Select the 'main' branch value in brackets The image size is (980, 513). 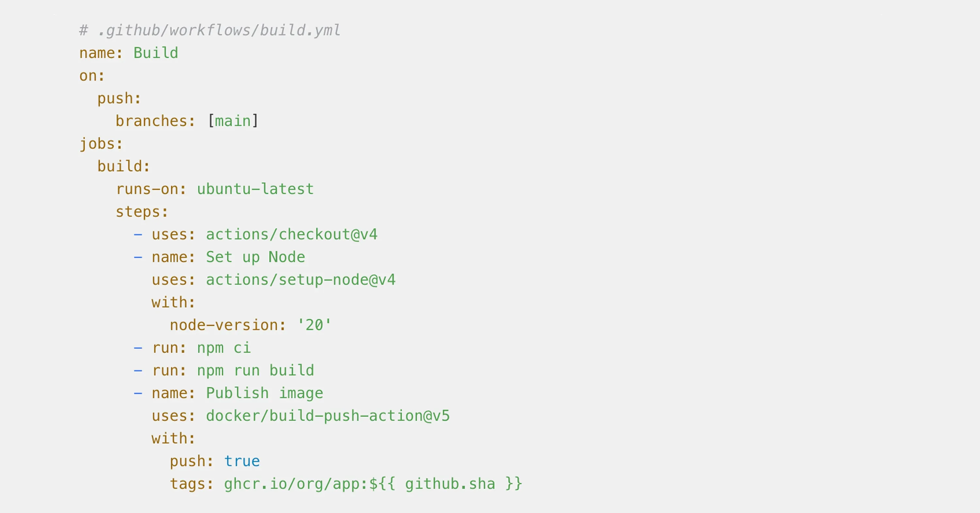click(x=233, y=121)
